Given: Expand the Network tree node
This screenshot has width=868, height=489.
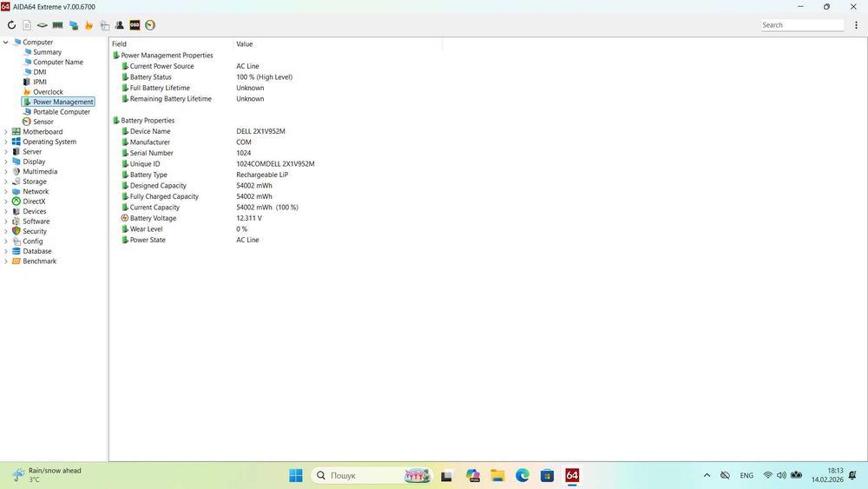Looking at the screenshot, I should (5, 192).
